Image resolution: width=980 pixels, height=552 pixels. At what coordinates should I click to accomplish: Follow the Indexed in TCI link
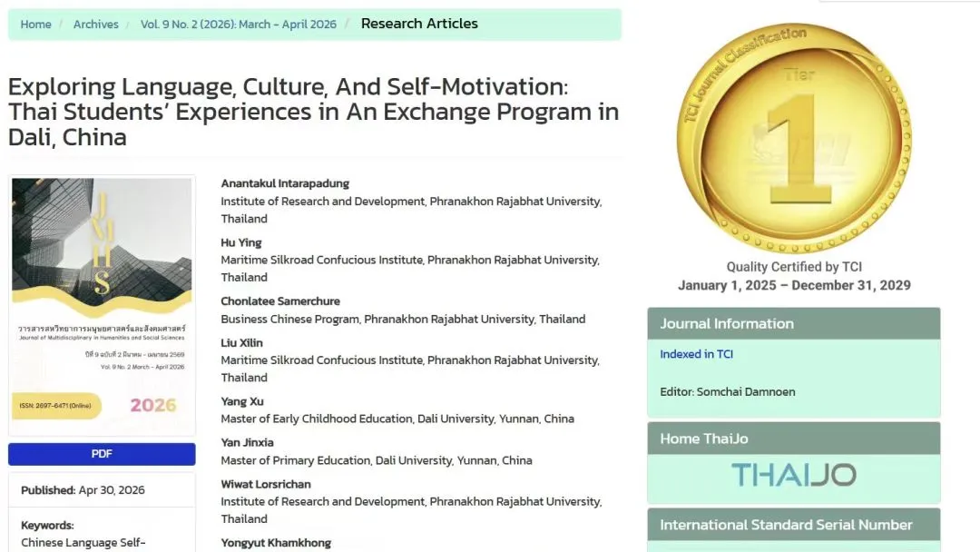696,354
